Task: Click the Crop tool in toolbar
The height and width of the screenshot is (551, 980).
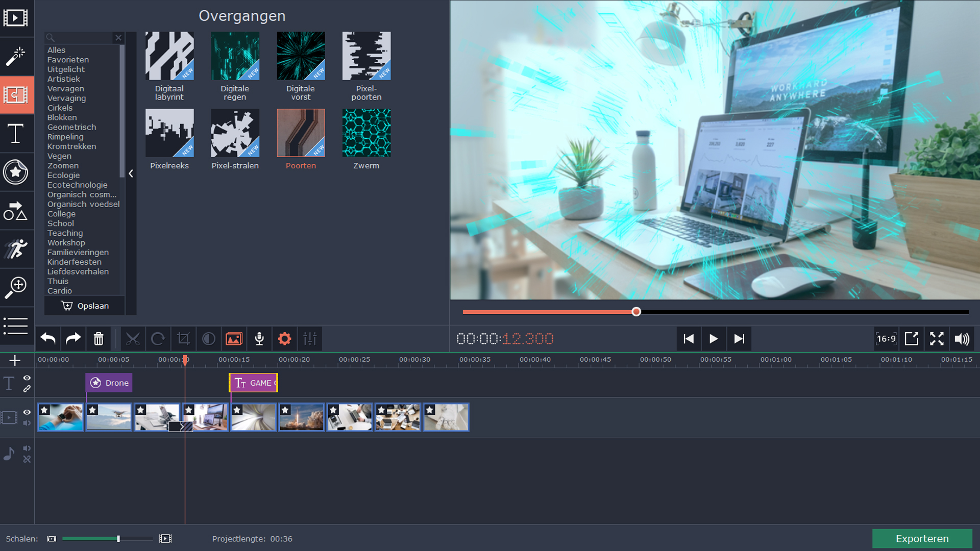Action: (183, 339)
